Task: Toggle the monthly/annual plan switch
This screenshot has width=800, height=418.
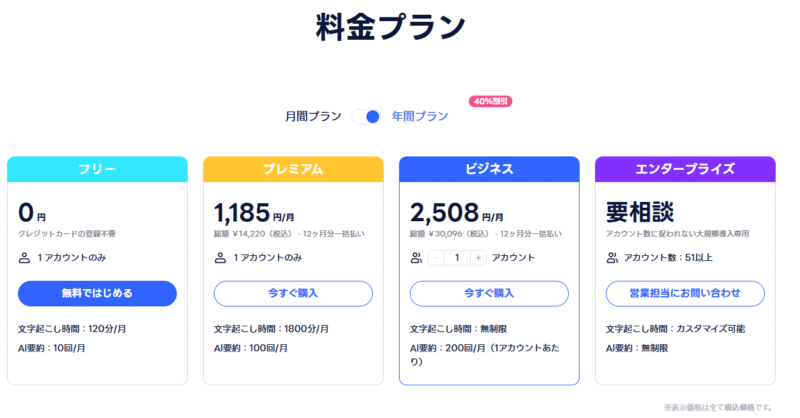Action: point(366,116)
